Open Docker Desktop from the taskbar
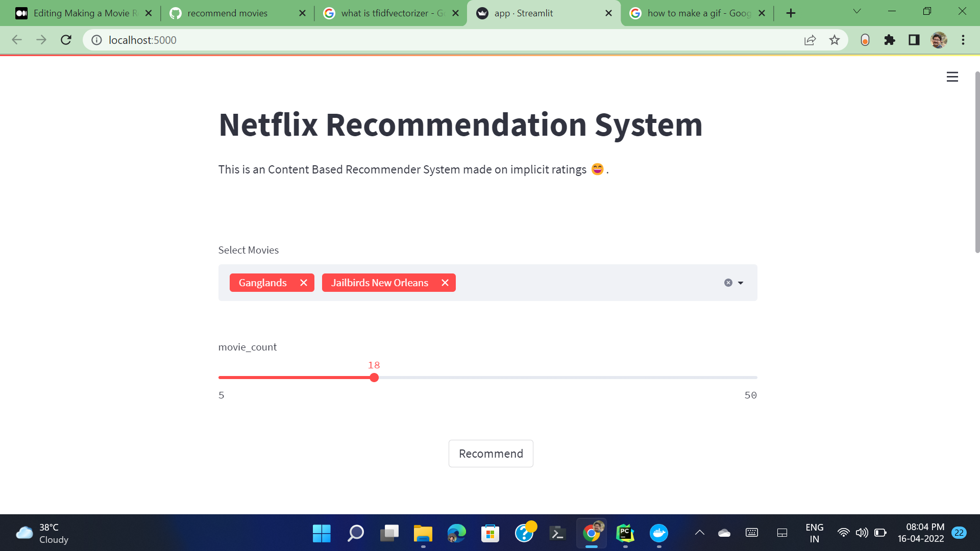Screen dimensions: 980x551 coord(658,533)
